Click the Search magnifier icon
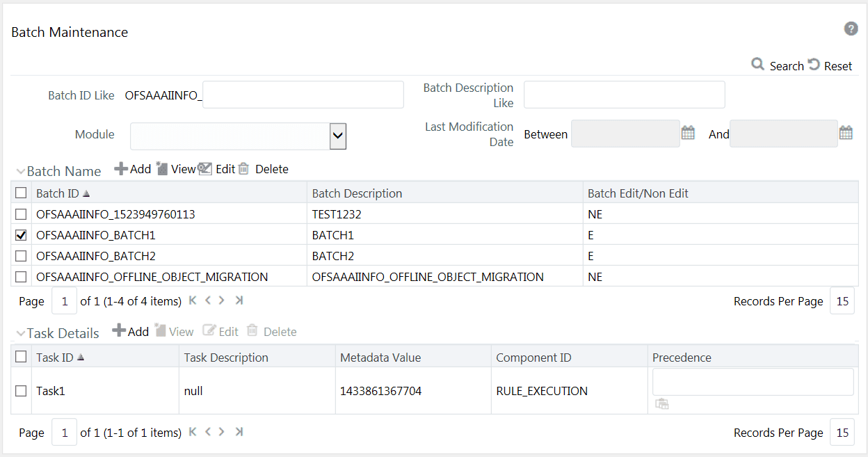Viewport: 868px width, 457px height. tap(758, 65)
